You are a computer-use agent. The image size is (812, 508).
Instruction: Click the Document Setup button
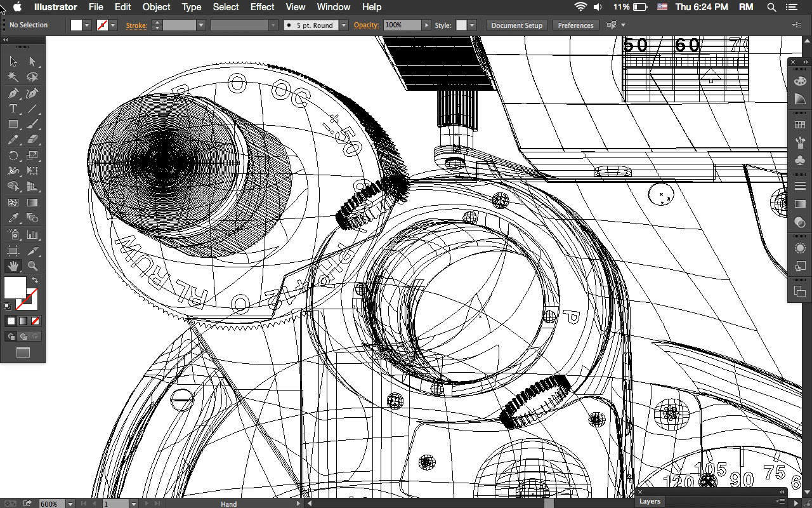[516, 25]
